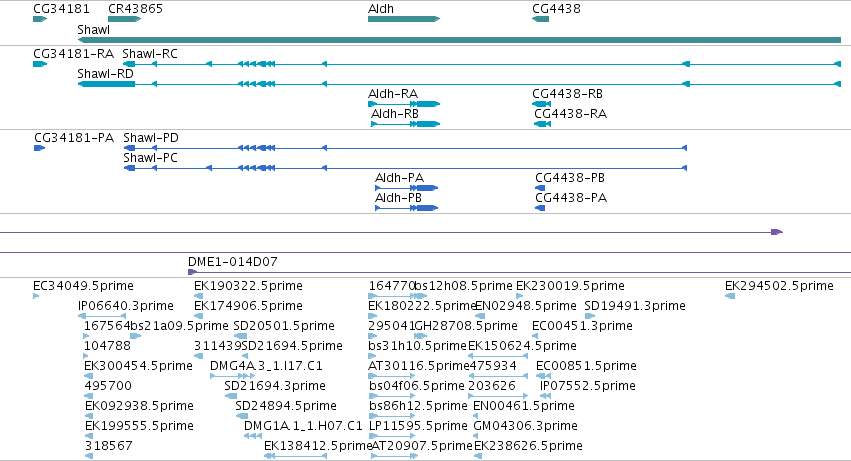Click EK138412.5prime EST label

[318, 446]
